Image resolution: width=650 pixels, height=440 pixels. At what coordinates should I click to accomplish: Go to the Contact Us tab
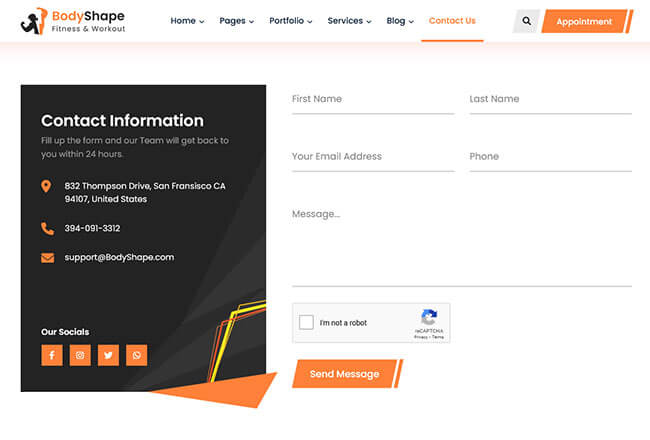pyautogui.click(x=452, y=21)
